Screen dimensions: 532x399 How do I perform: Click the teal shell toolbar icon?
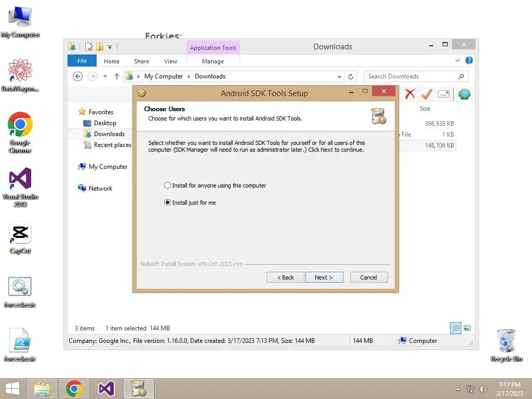point(464,94)
